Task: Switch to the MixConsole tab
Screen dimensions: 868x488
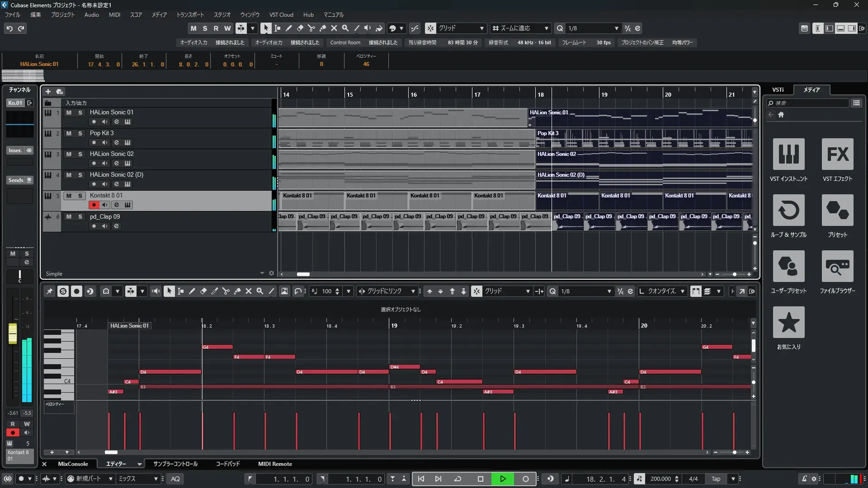Action: pyautogui.click(x=73, y=464)
